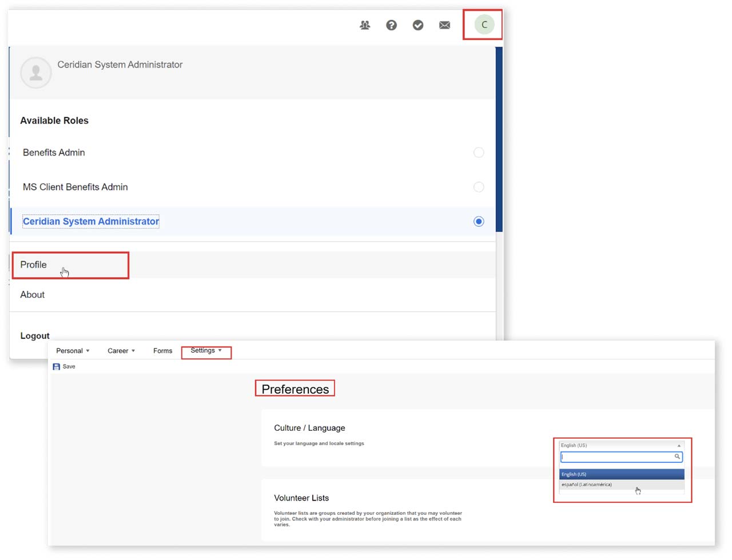Click the user avatar circle 'C'
The height and width of the screenshot is (560, 732).
[x=484, y=25]
